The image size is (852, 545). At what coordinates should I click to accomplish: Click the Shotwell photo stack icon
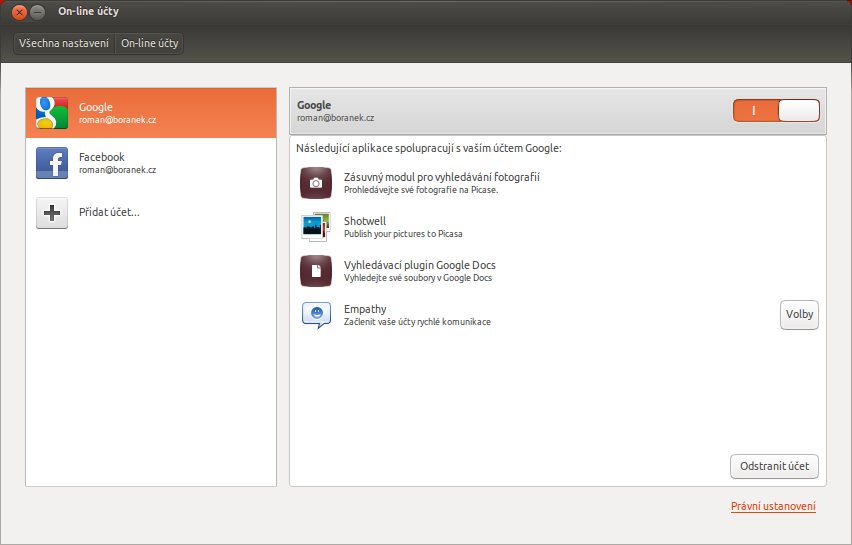click(316, 227)
